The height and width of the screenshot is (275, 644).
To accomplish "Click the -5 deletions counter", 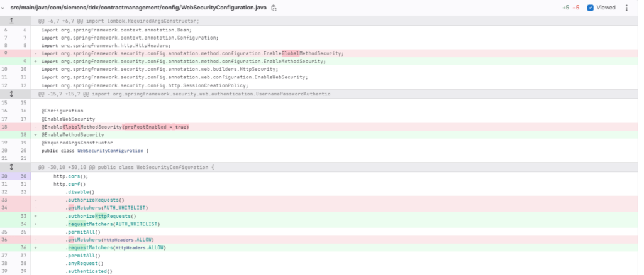I will tap(576, 8).
